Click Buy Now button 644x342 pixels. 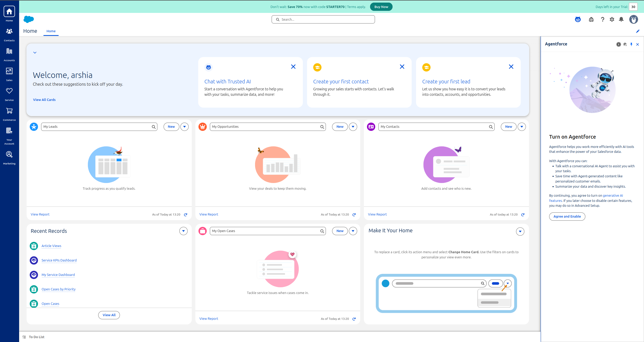click(x=381, y=7)
